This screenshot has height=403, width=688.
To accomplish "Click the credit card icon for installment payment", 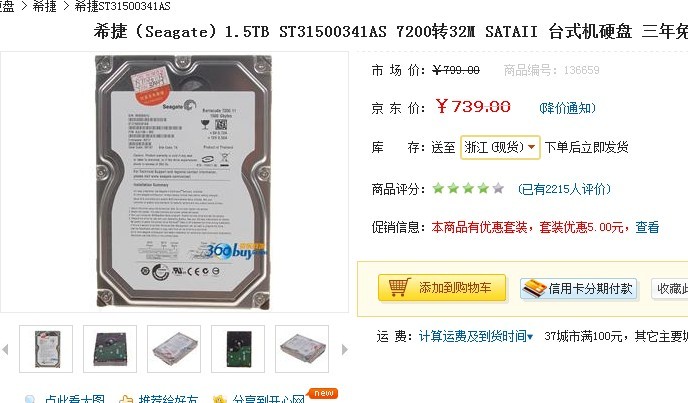I will pyautogui.click(x=534, y=288).
